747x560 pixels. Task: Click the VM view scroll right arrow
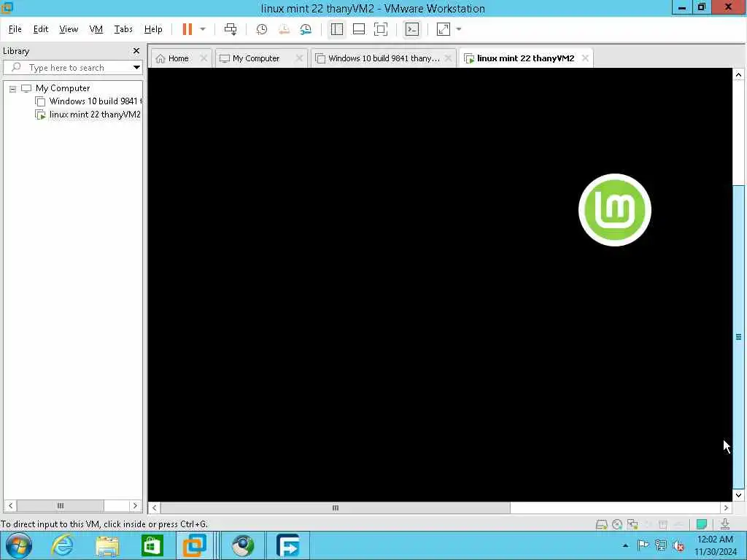pos(726,507)
